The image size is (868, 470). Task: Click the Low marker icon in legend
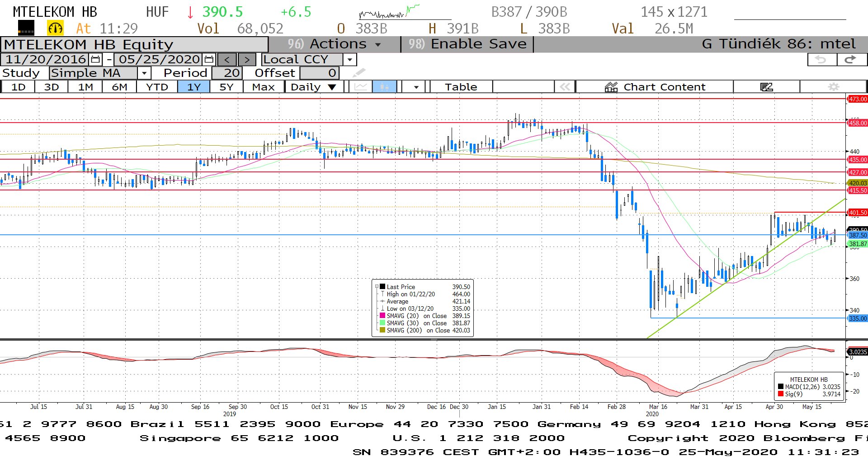(382, 309)
